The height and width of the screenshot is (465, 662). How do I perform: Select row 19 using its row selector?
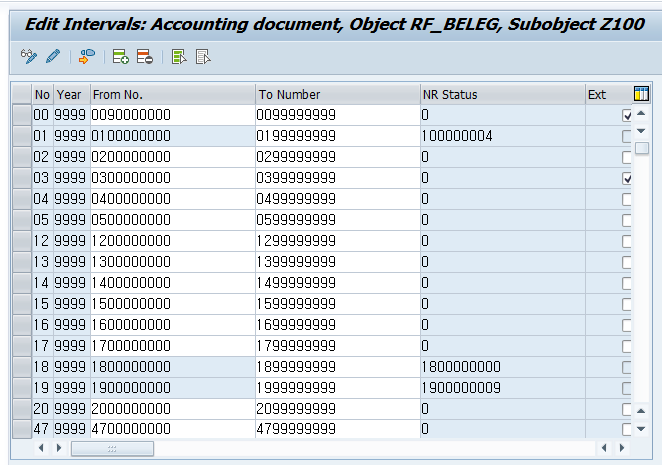point(22,388)
